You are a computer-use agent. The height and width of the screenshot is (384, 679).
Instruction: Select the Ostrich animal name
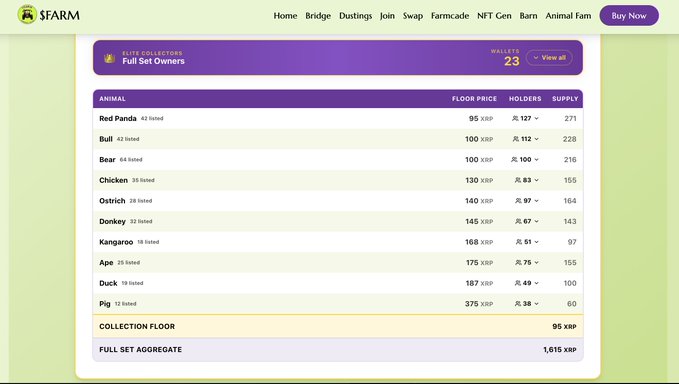(x=112, y=201)
